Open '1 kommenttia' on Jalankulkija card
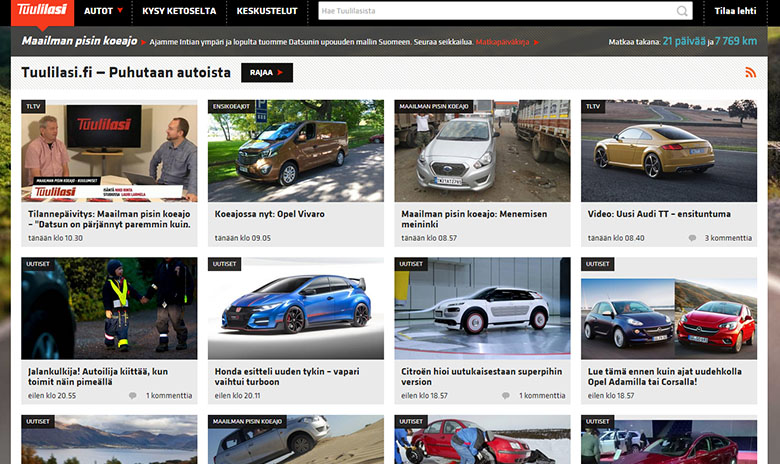Viewport: 780px width, 464px height. coord(169,396)
